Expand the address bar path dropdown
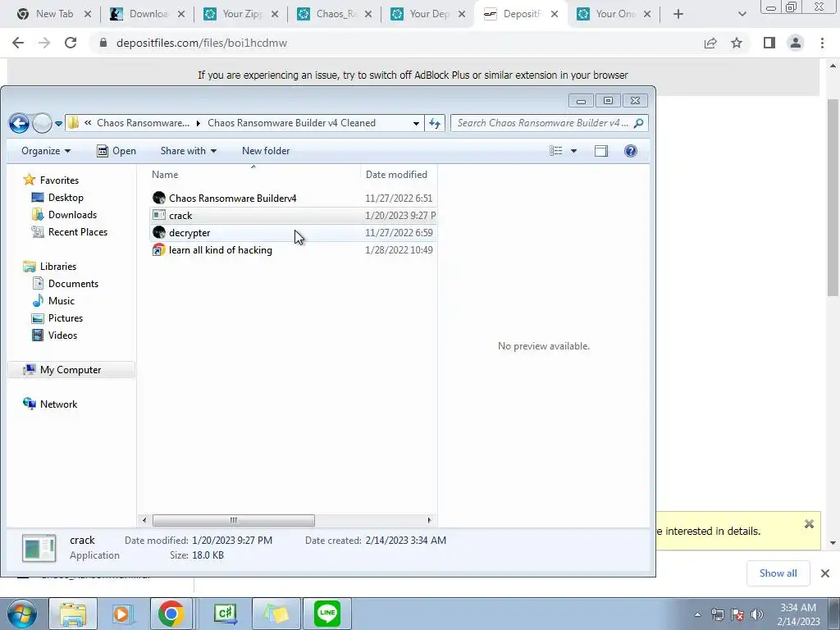840x630 pixels. coord(416,123)
